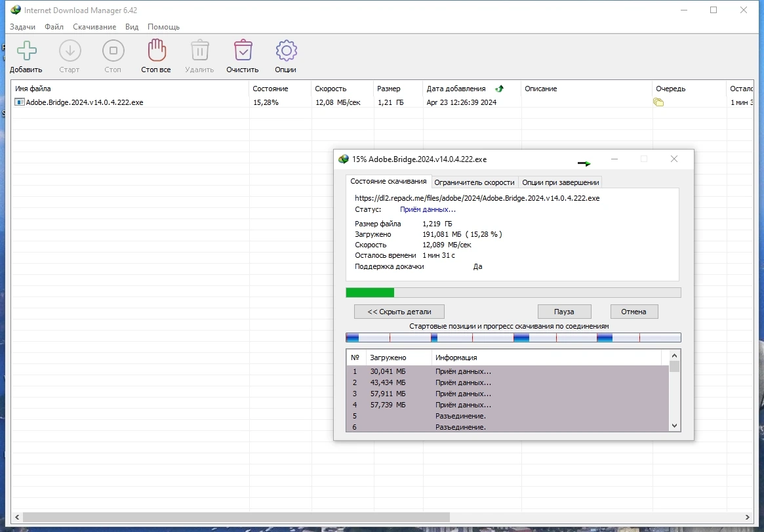The image size is (764, 532).
Task: Click the Удалить trash icon
Action: [200, 51]
